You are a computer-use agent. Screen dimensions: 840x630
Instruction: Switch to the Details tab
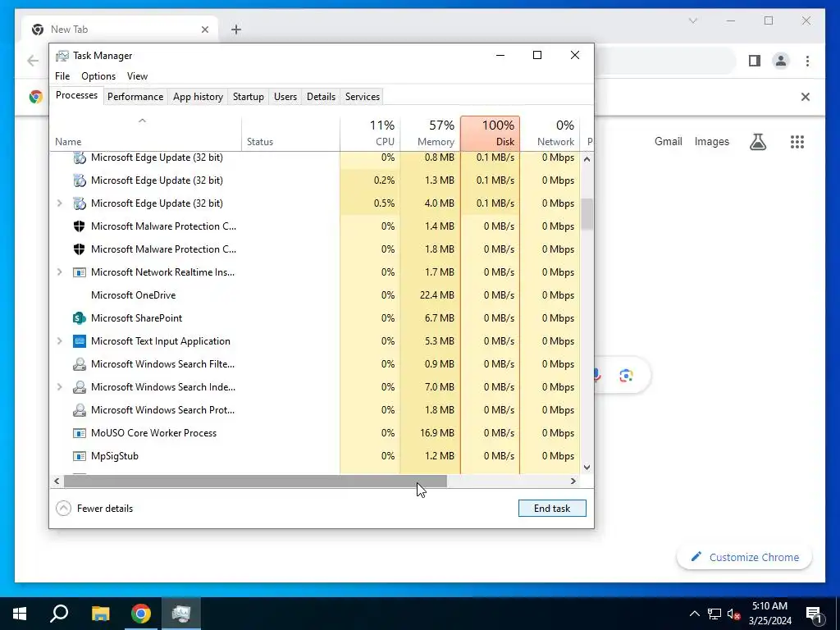(321, 97)
